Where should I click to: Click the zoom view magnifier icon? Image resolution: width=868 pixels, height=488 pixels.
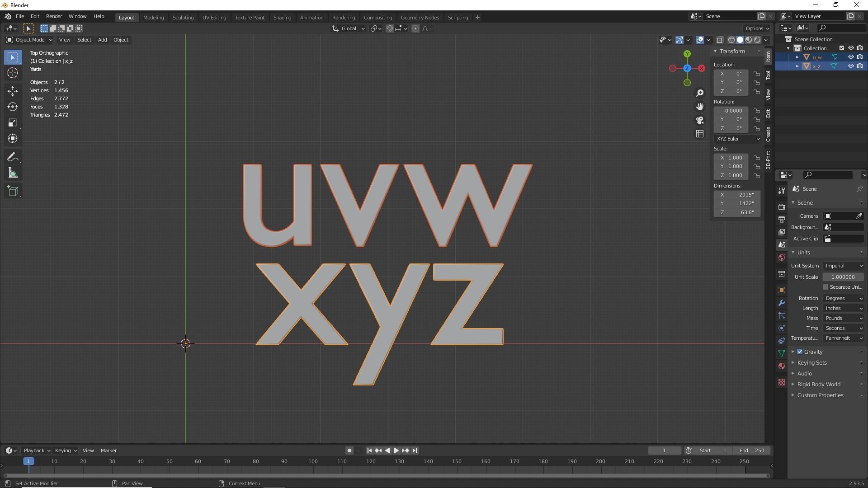click(x=700, y=93)
